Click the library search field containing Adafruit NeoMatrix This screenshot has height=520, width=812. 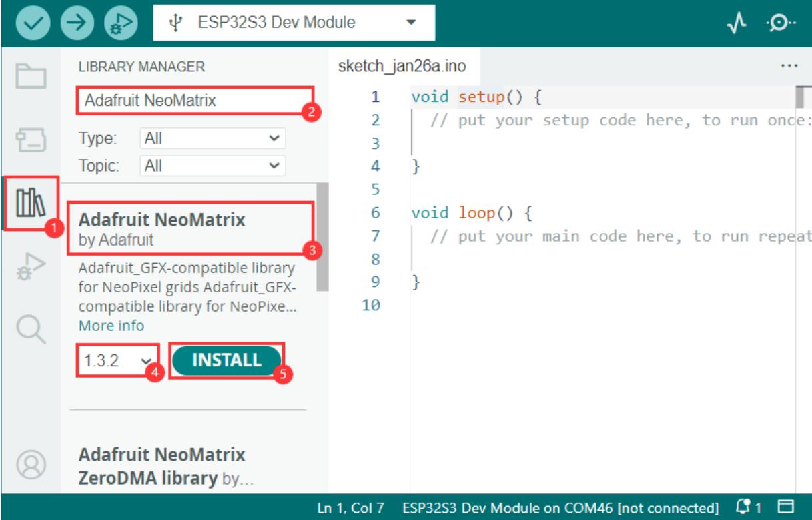point(193,101)
